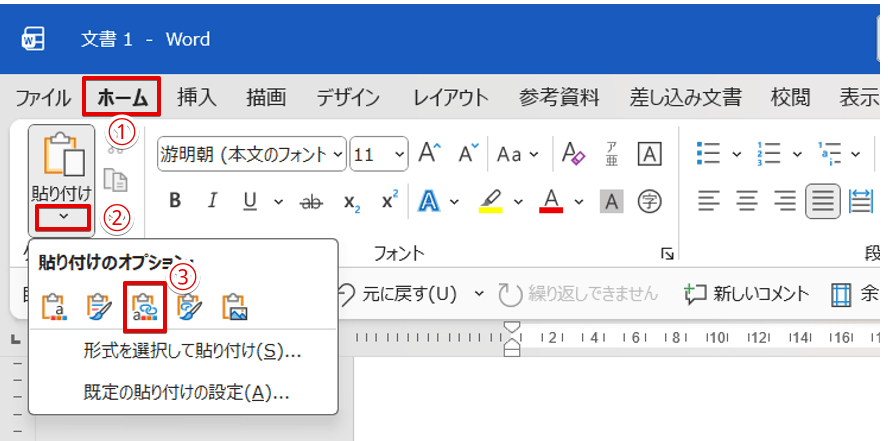Open underline style dropdown arrow

pyautogui.click(x=278, y=201)
